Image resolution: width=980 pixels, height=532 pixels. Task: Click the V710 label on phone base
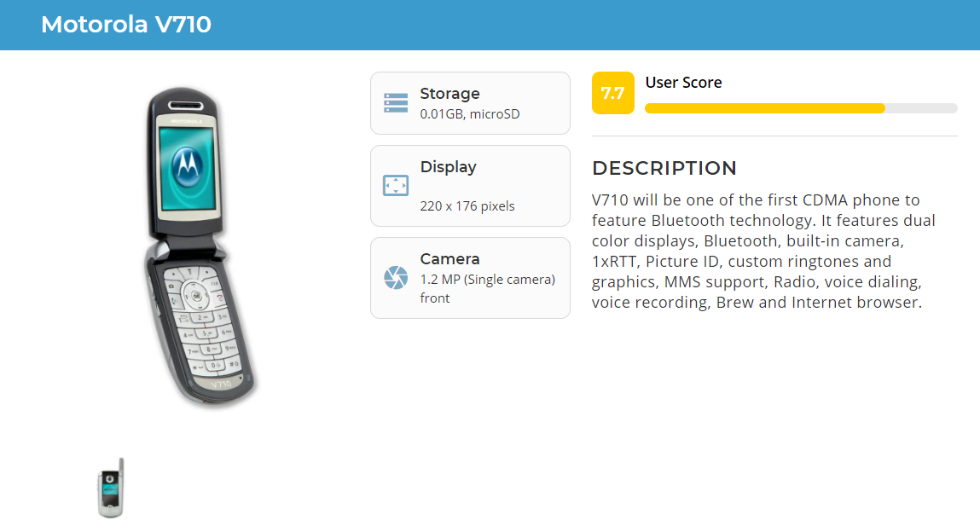point(220,384)
